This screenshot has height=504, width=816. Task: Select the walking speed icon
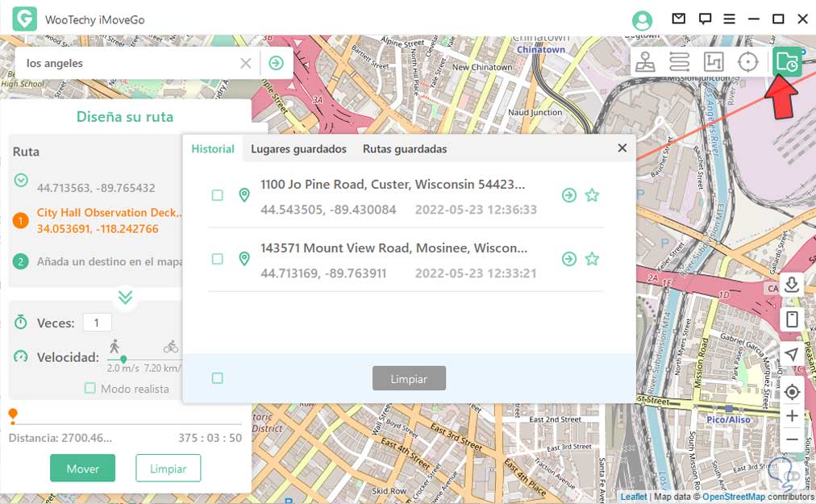click(114, 346)
